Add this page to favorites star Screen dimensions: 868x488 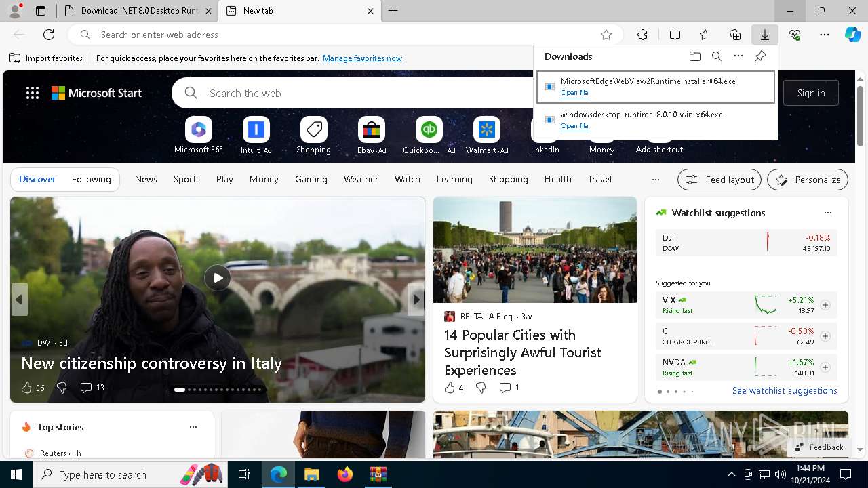tap(606, 35)
